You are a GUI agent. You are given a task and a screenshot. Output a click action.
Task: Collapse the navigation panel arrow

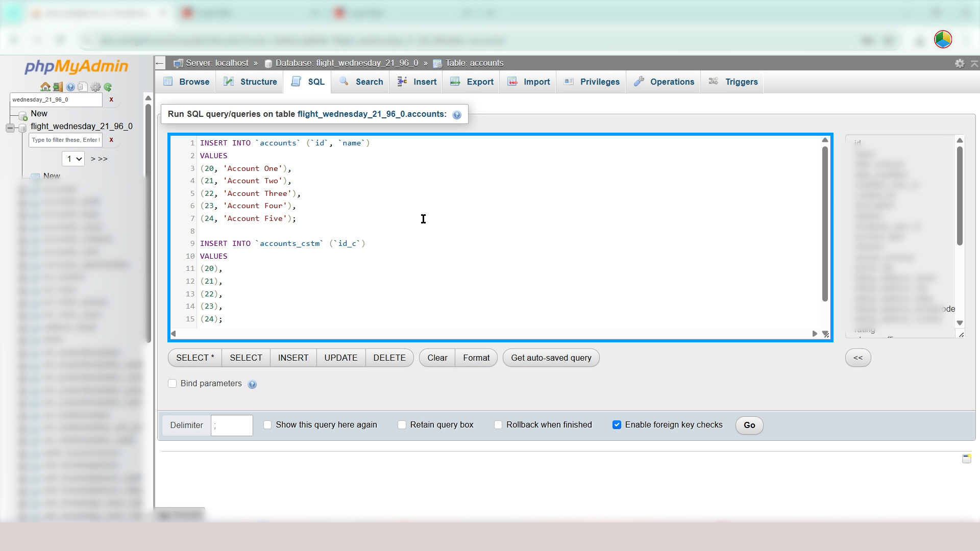point(160,63)
